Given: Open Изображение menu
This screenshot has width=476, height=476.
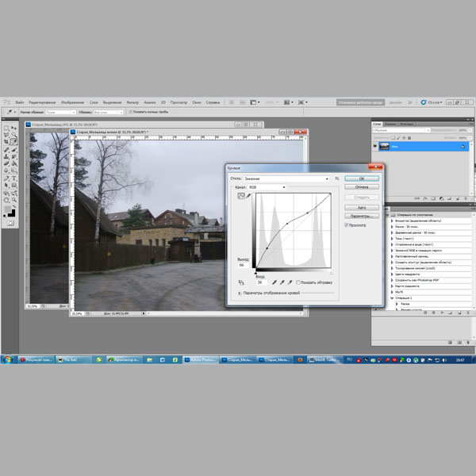Looking at the screenshot, I should pyautogui.click(x=72, y=102).
